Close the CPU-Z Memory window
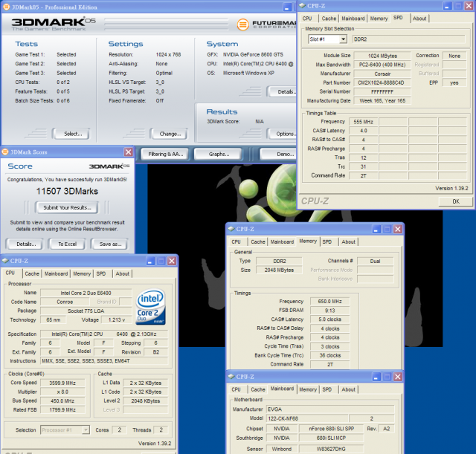 398,230
